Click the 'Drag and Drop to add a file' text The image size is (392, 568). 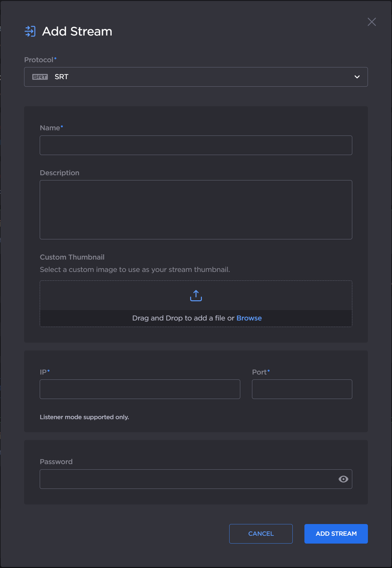point(183,318)
